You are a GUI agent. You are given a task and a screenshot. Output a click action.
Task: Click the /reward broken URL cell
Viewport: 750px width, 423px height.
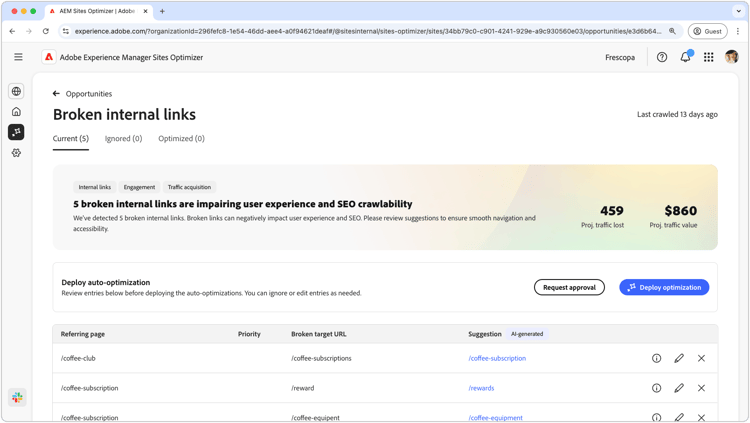(x=302, y=388)
